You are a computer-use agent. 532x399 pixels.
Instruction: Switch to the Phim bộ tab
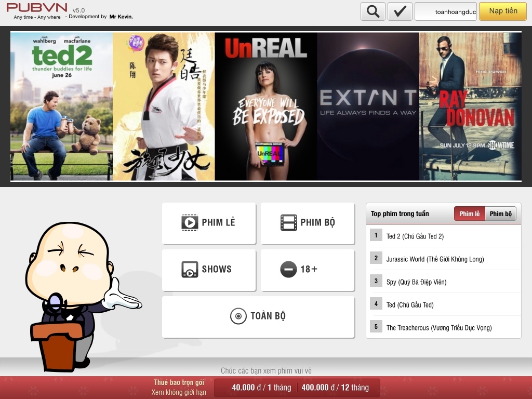coord(501,214)
